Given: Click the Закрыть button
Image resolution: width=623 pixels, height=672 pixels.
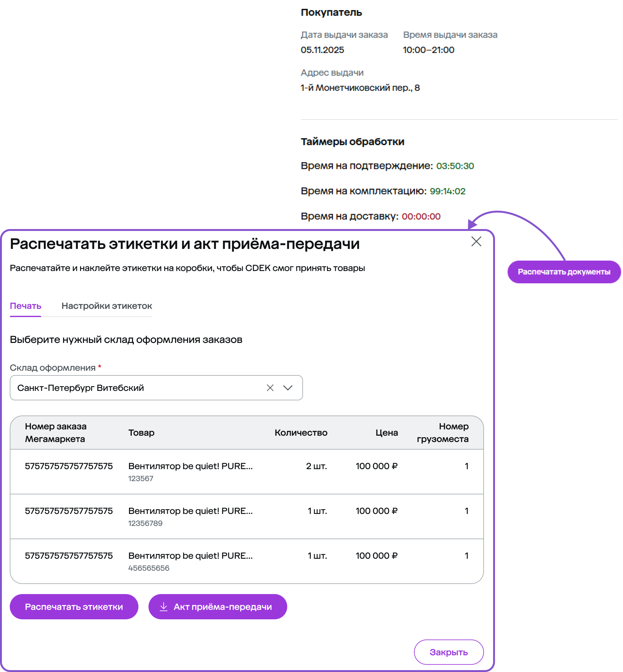Looking at the screenshot, I should [x=448, y=652].
